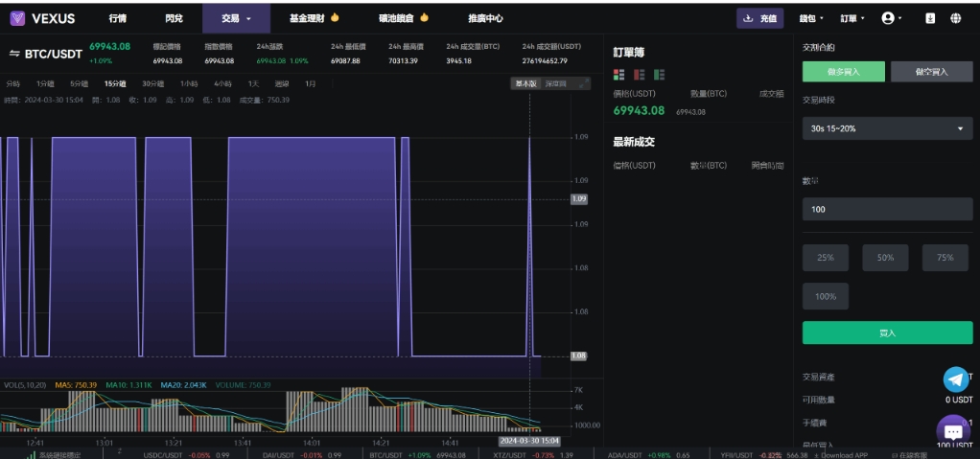Switch to the 做空買入 short option
Screen dimensions: 980x459
[x=931, y=72]
